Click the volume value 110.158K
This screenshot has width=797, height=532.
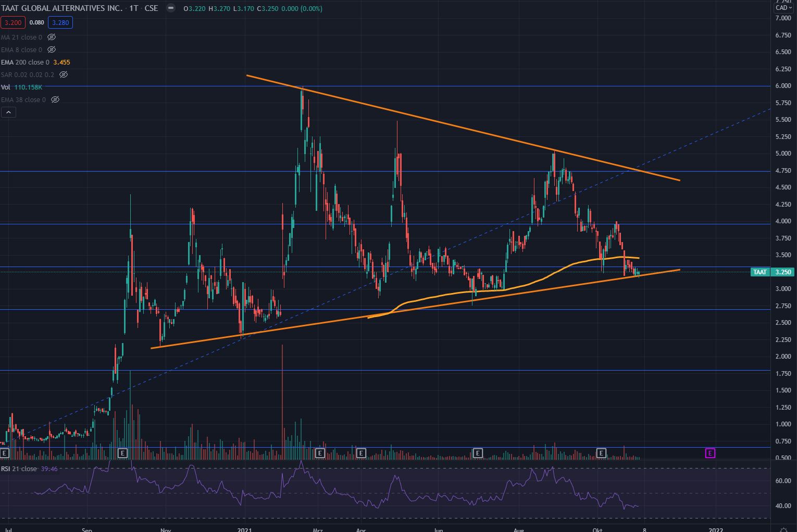point(29,87)
